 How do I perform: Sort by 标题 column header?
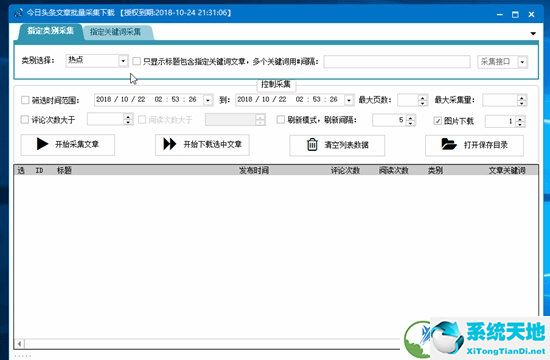65,171
